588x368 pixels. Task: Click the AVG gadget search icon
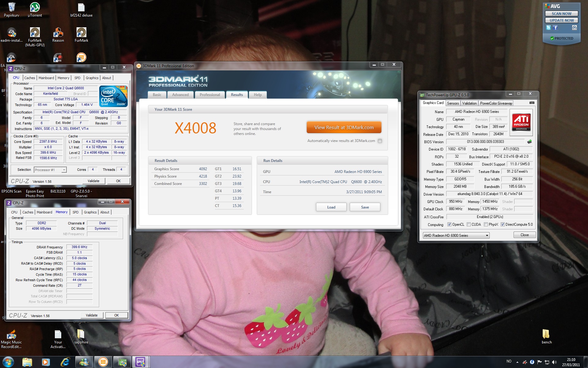(575, 28)
